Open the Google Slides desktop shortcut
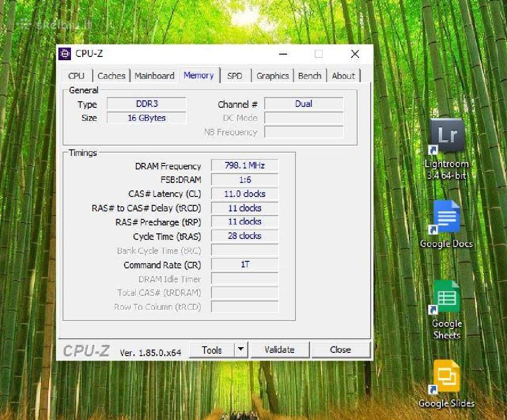Screen dimensions: 507x420 [446, 384]
